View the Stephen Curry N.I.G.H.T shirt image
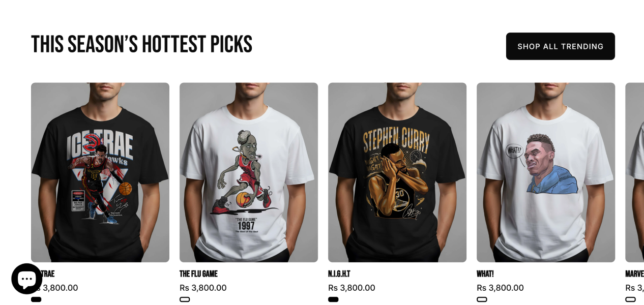 click(397, 172)
